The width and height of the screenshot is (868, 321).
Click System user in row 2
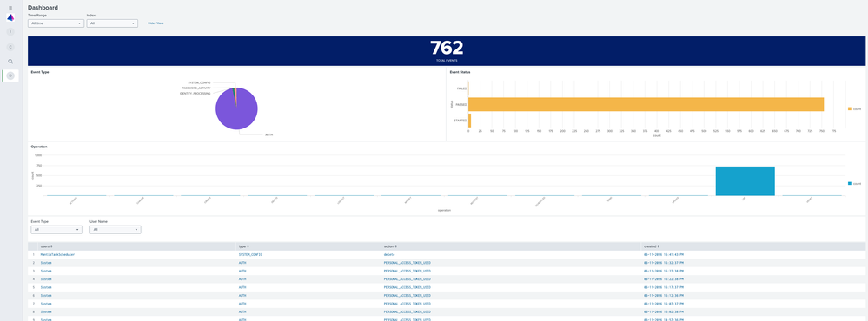46,263
